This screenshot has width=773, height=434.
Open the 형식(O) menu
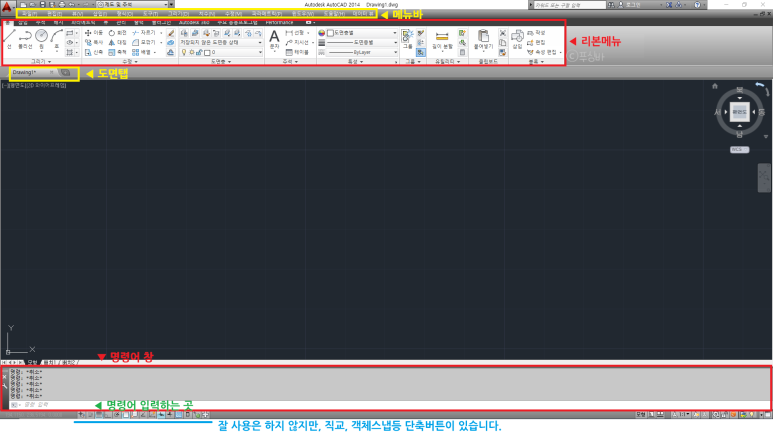pyautogui.click(x=125, y=14)
